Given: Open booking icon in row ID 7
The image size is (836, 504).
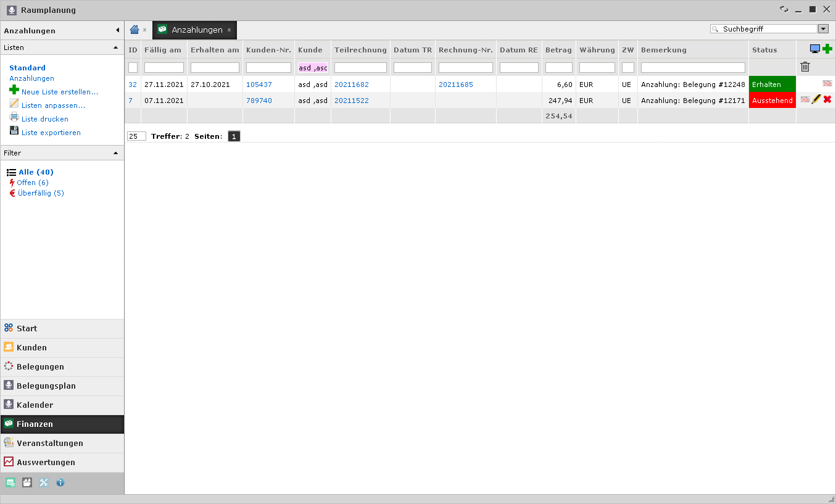Looking at the screenshot, I should click(x=805, y=99).
